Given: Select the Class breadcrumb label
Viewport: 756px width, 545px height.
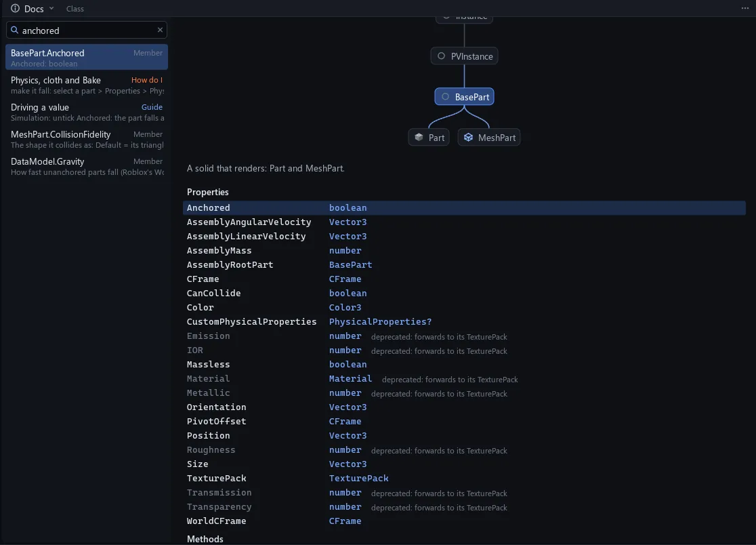Looking at the screenshot, I should [x=75, y=9].
